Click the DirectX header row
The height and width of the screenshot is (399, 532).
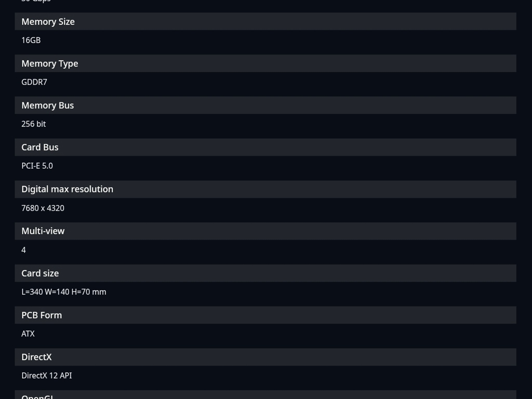pyautogui.click(x=265, y=357)
